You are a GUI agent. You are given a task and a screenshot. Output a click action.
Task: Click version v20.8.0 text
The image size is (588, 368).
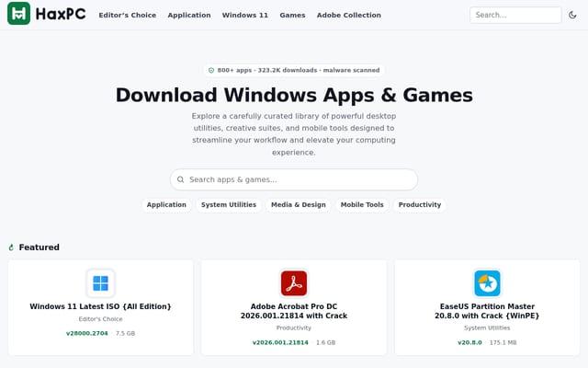pyautogui.click(x=469, y=342)
